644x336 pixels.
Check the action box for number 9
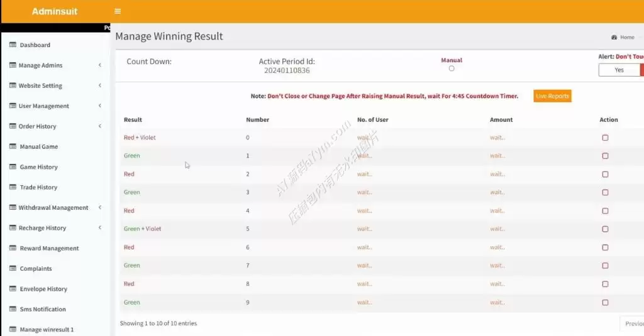click(605, 302)
